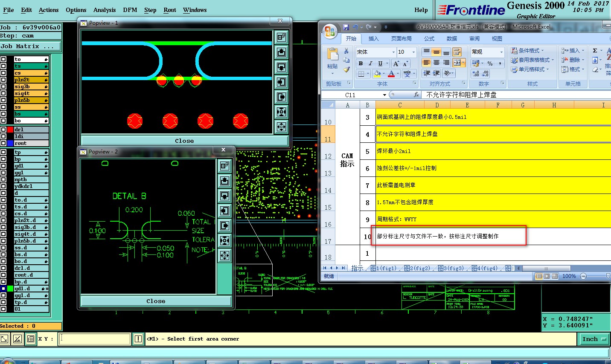The width and height of the screenshot is (611, 364).
Task: Open the Analysis menu in Genesis
Action: click(105, 10)
